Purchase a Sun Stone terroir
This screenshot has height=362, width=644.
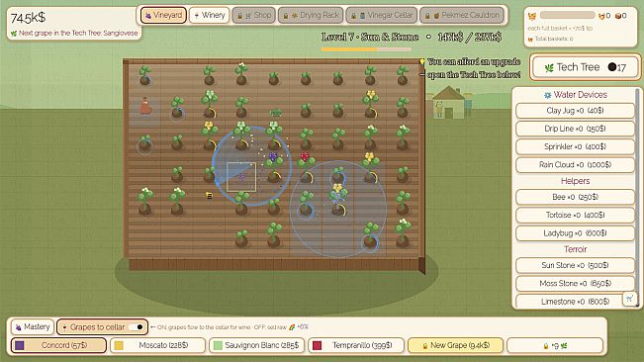575,265
